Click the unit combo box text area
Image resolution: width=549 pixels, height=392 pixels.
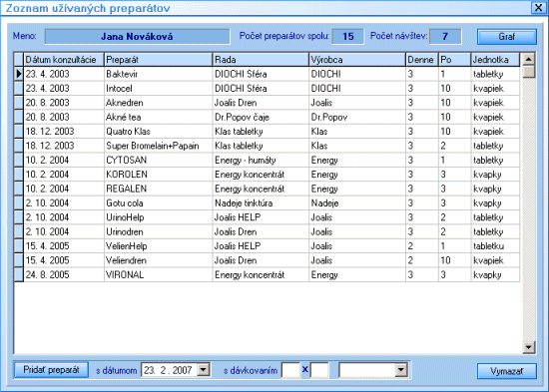[367, 370]
